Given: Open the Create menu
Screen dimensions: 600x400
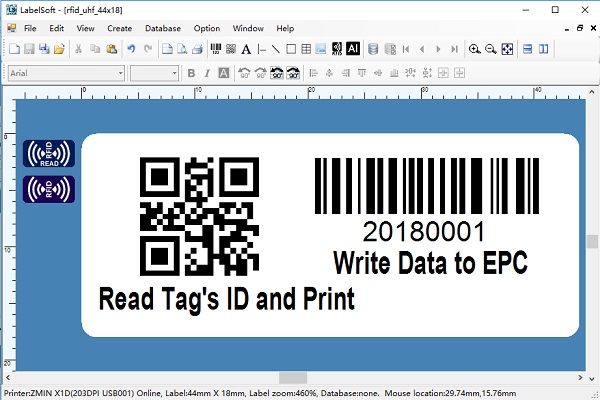Looking at the screenshot, I should tap(119, 28).
